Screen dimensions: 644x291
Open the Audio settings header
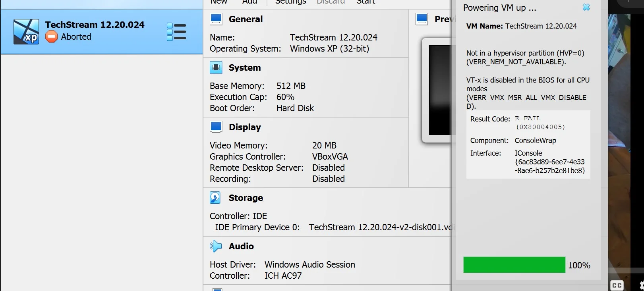tap(241, 246)
